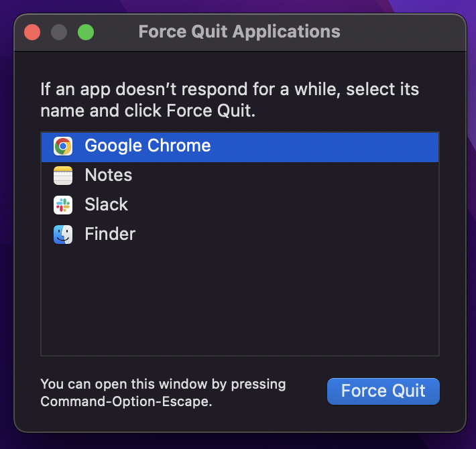This screenshot has height=449, width=476.
Task: Pick Finder by its name label
Action: [110, 235]
